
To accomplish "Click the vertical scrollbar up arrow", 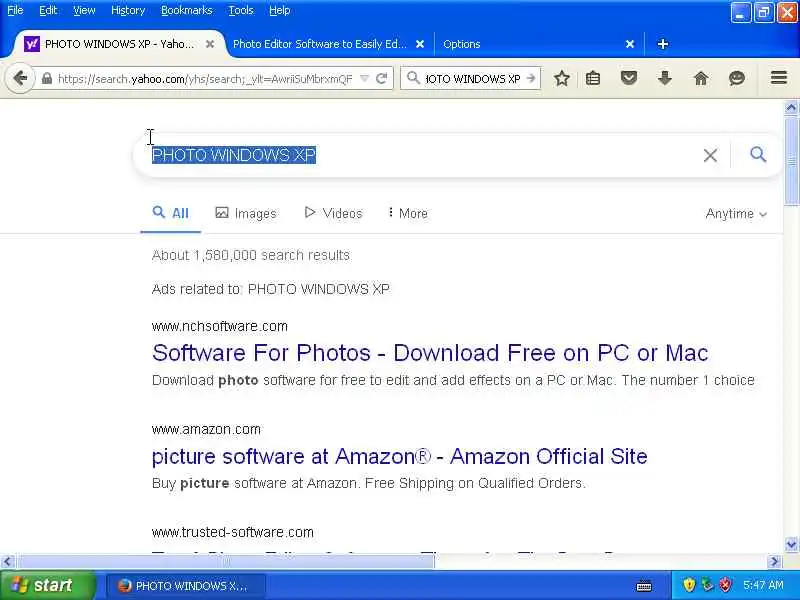I will point(791,107).
